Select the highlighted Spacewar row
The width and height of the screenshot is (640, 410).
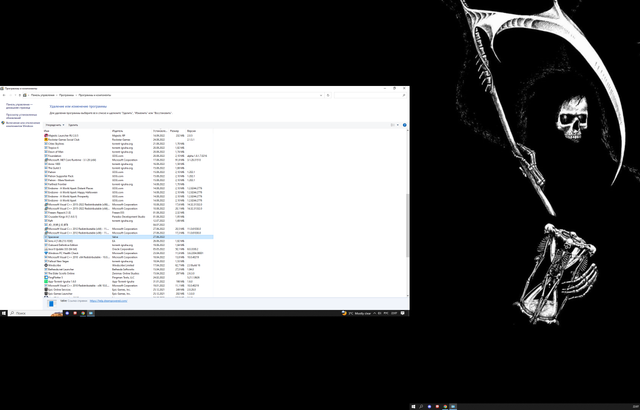click(128, 237)
